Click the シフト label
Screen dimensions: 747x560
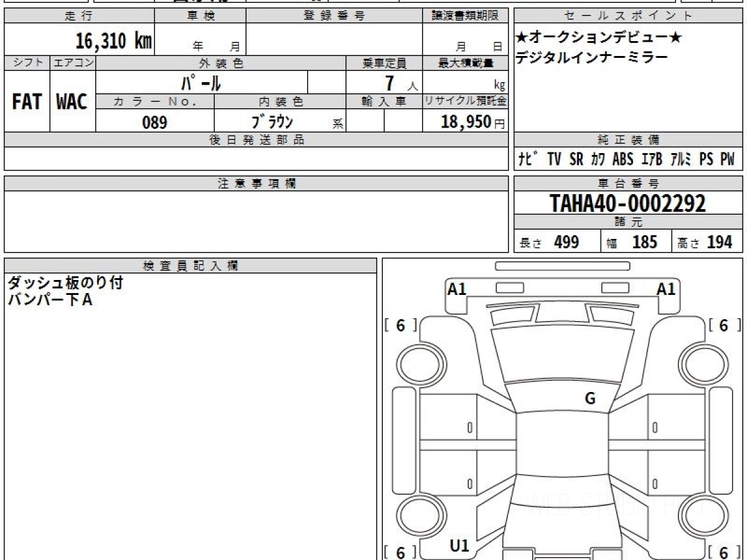tap(27, 63)
